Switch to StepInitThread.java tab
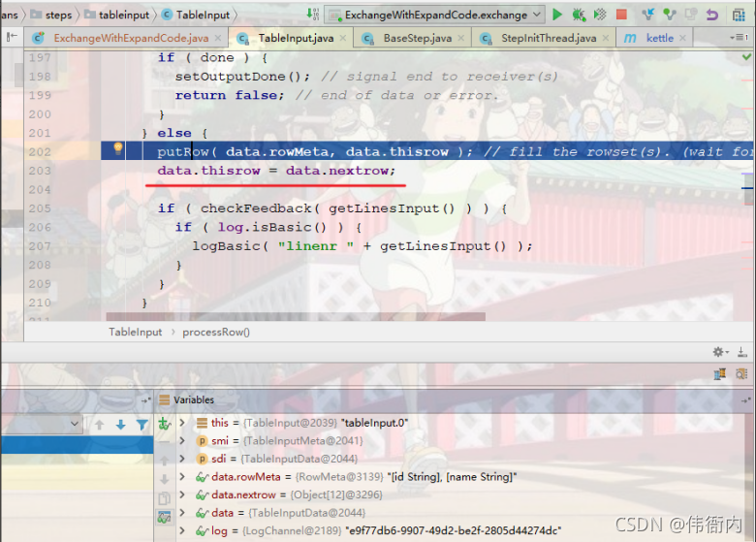 click(549, 38)
